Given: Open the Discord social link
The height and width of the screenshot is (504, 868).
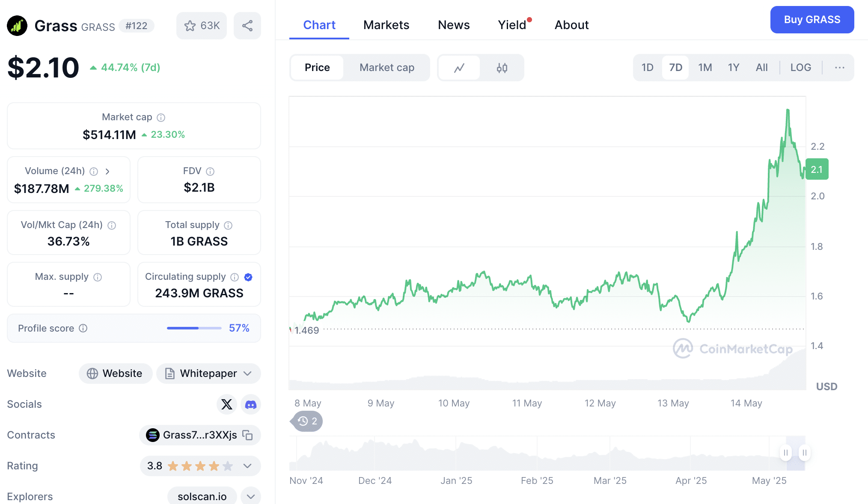Looking at the screenshot, I should (251, 404).
